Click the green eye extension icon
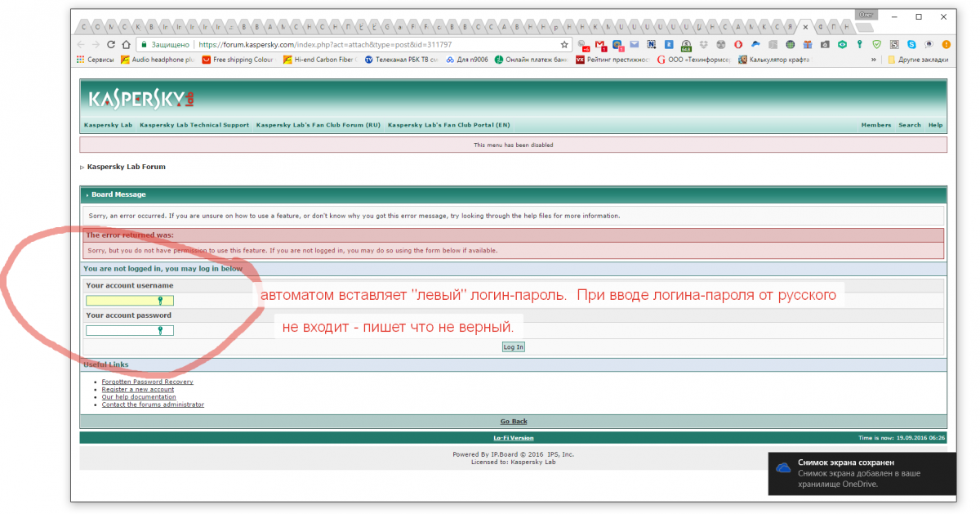The height and width of the screenshot is (514, 980). click(x=842, y=45)
